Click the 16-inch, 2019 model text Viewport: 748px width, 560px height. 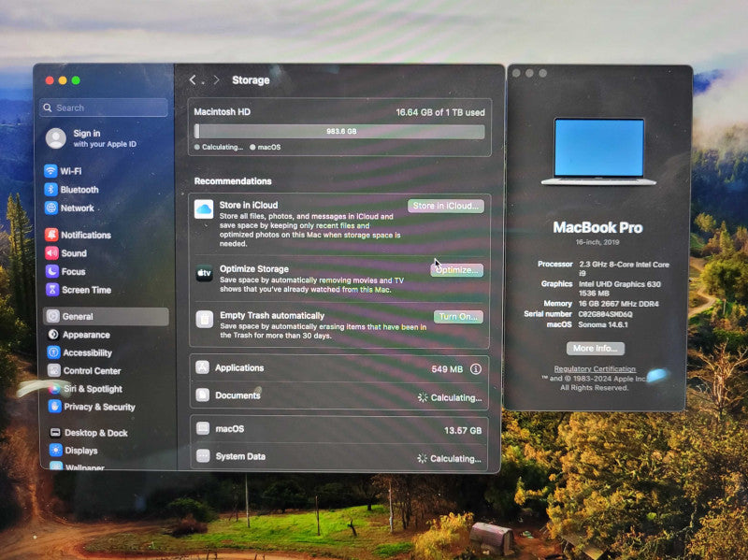(597, 242)
